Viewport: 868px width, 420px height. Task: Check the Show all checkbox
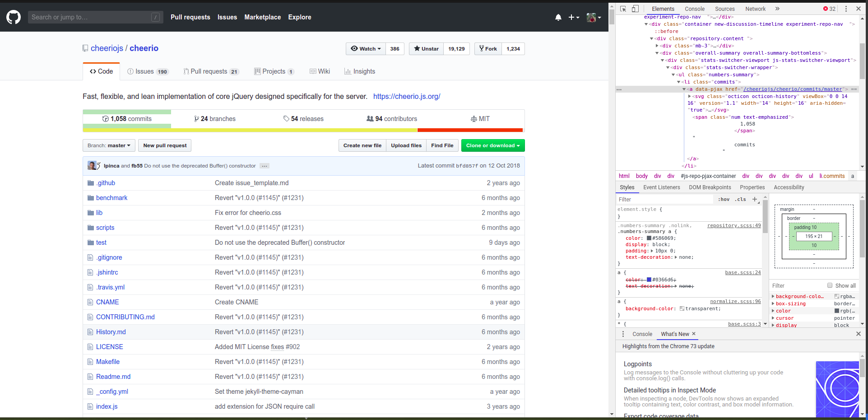[830, 285]
